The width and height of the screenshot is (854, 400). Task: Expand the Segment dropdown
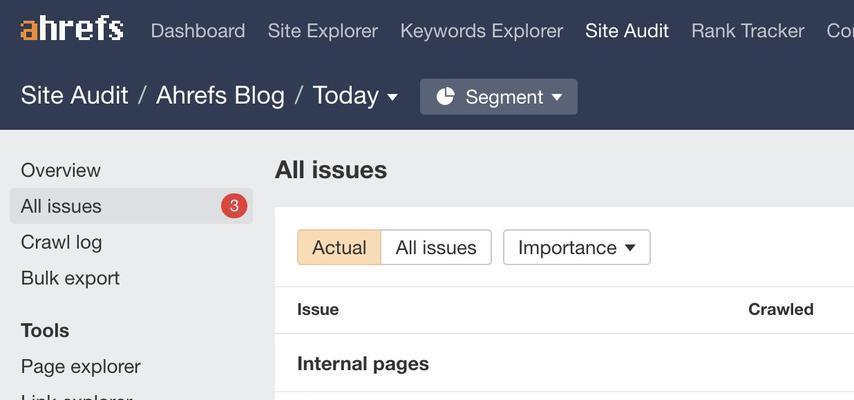(498, 96)
